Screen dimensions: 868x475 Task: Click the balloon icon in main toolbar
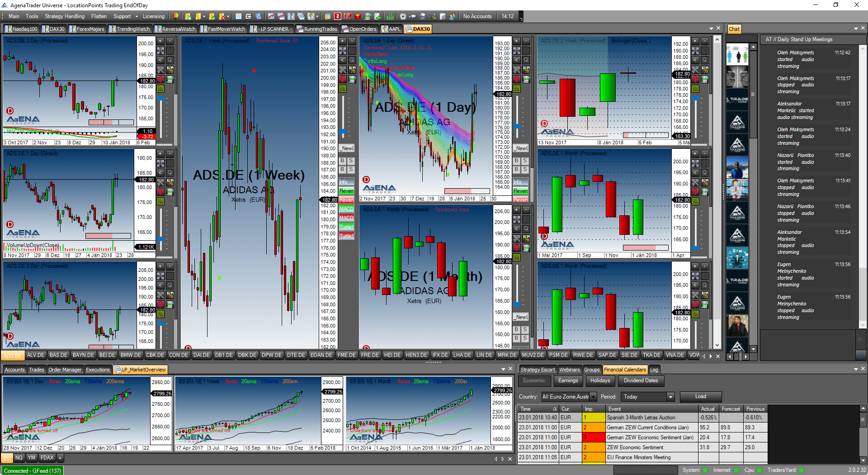pyautogui.click(x=175, y=16)
